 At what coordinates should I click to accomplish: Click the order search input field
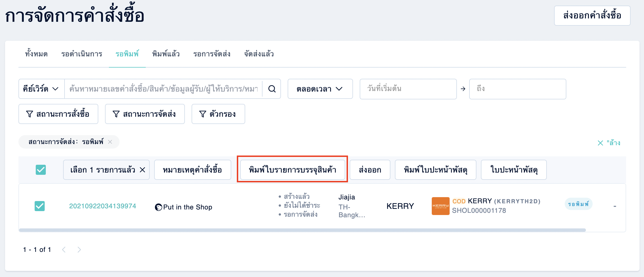pos(163,89)
